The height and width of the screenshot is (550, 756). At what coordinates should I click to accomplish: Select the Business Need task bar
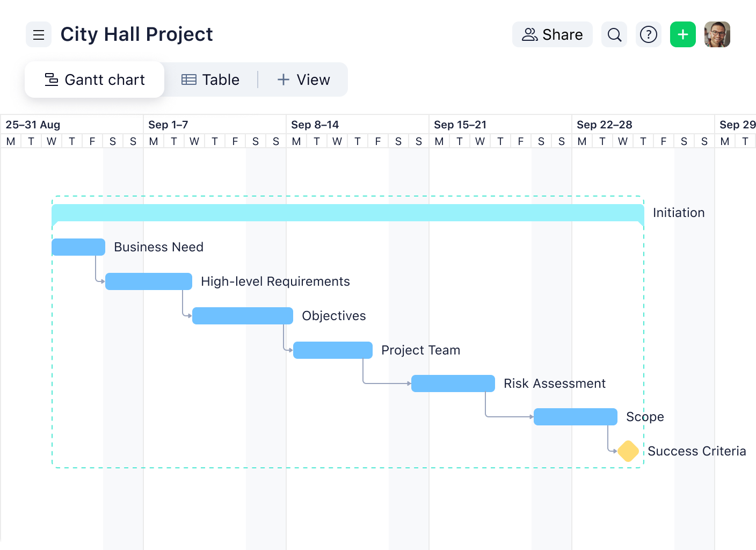[78, 247]
